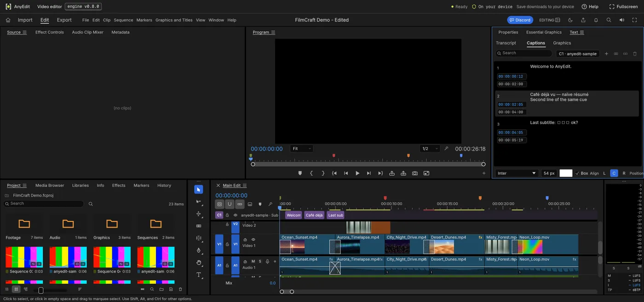The height and width of the screenshot is (302, 644).
Task: Open timeline wrench settings
Action: pos(270,204)
